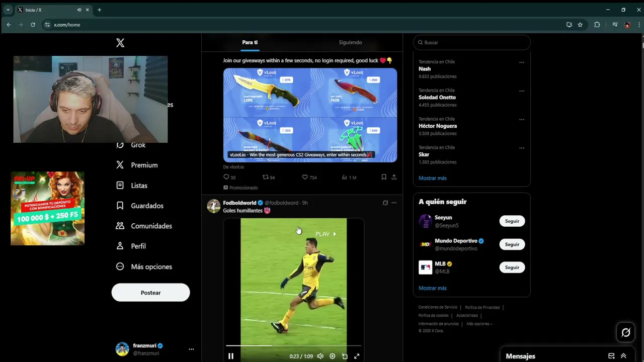Mute the Inicio / X tab audio
The width and height of the screenshot is (644, 362).
(x=79, y=10)
